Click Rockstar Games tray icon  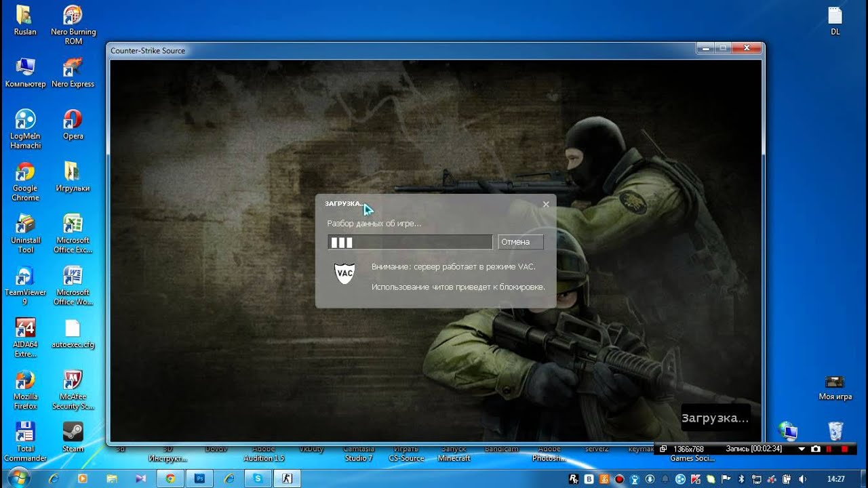coord(574,479)
